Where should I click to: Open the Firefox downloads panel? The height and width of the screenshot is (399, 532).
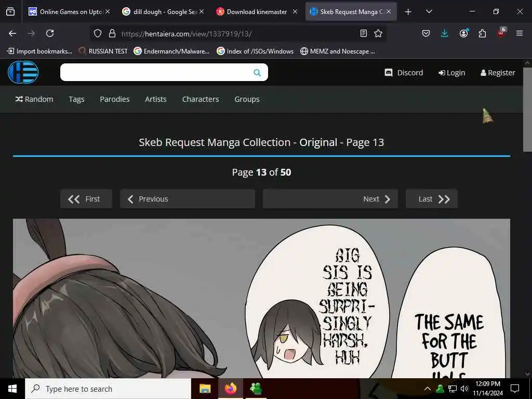(445, 33)
